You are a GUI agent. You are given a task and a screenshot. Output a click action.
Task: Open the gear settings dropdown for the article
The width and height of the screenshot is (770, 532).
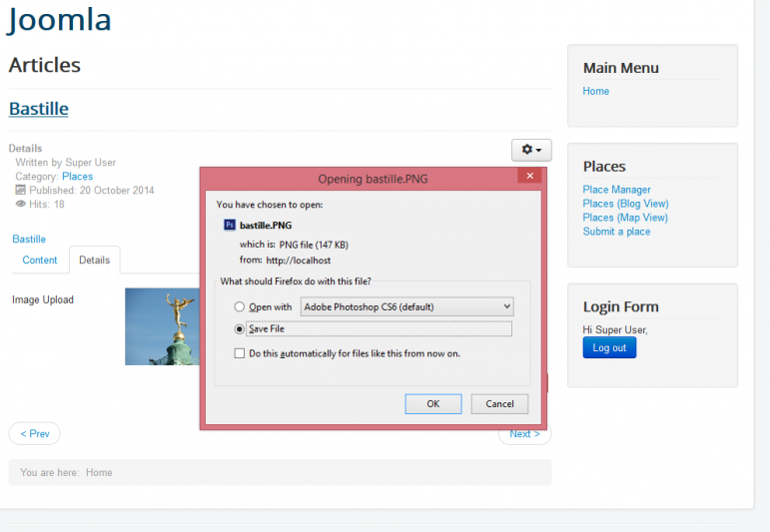click(x=531, y=150)
